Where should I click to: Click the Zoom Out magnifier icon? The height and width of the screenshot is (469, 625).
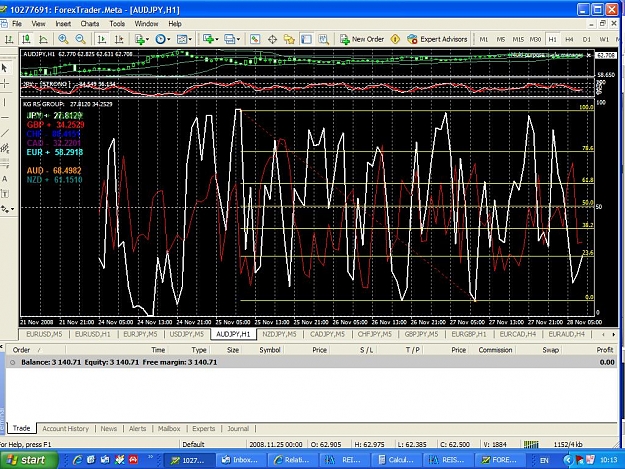(x=81, y=39)
